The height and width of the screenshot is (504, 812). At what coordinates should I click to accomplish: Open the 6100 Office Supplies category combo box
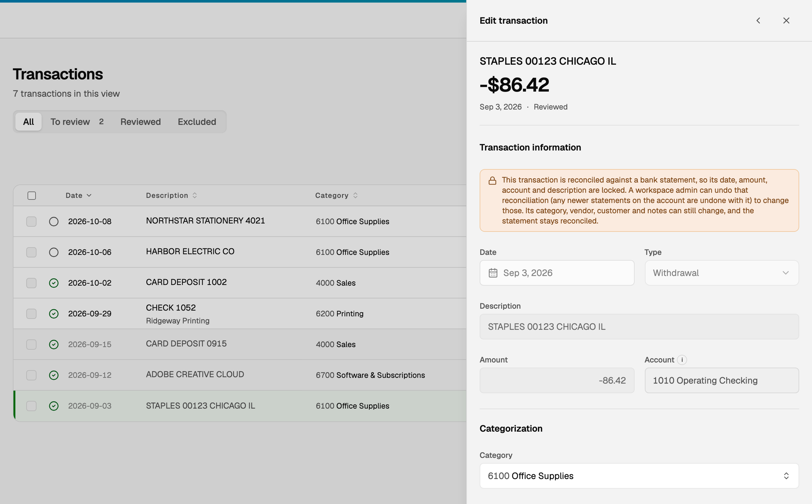point(639,476)
